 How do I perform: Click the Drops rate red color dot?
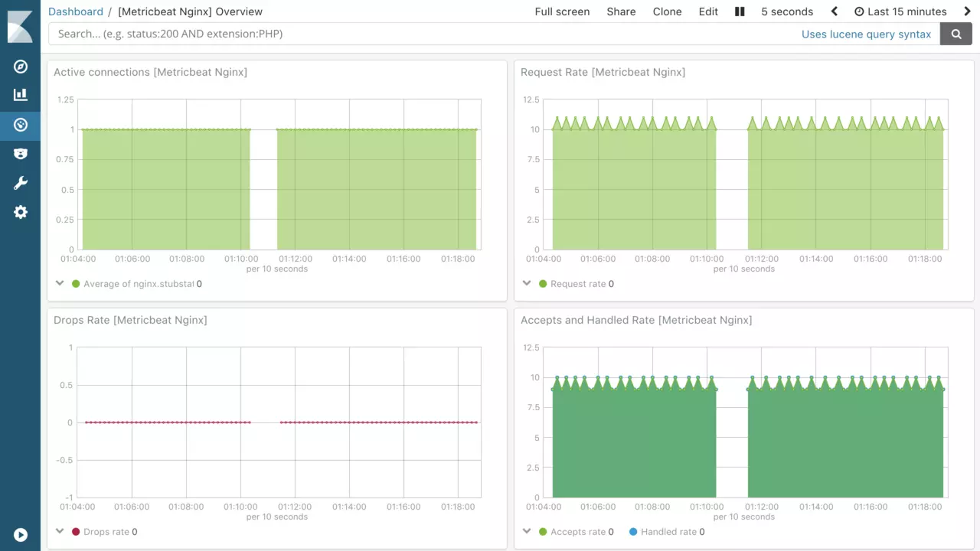click(x=76, y=532)
